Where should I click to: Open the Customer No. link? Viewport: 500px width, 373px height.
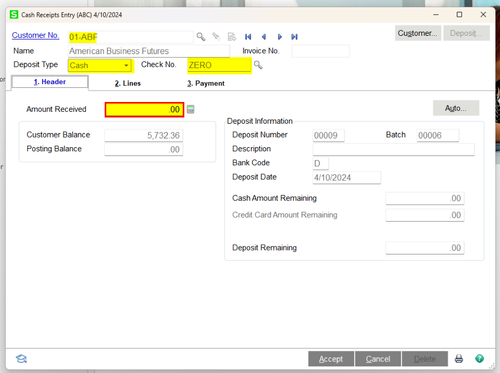(x=35, y=35)
